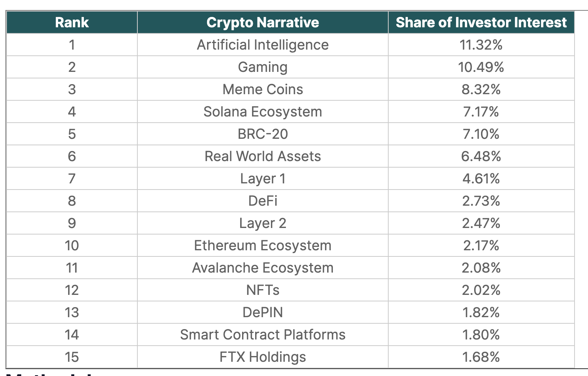Select the DeFi narrative cell

click(262, 201)
